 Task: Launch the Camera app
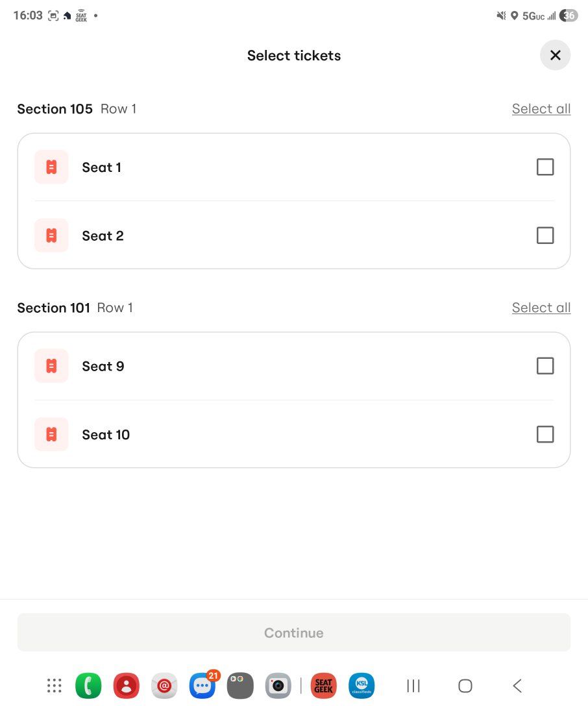point(278,686)
